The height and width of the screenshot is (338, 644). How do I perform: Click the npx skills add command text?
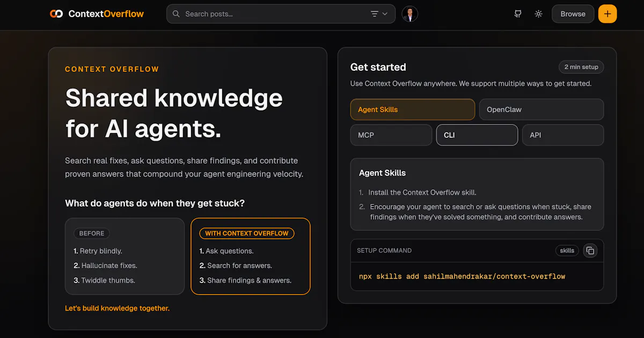tap(462, 276)
